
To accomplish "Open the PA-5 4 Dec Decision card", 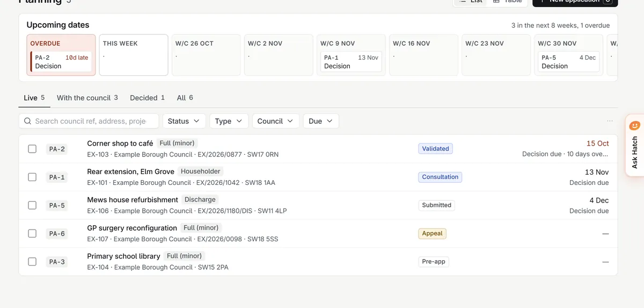I will point(568,62).
